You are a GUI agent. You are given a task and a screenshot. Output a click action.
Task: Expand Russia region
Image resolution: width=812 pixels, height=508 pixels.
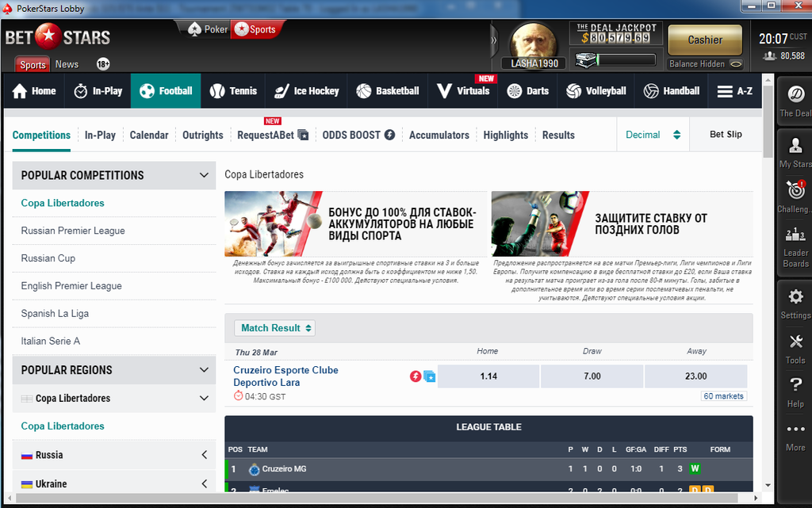204,455
